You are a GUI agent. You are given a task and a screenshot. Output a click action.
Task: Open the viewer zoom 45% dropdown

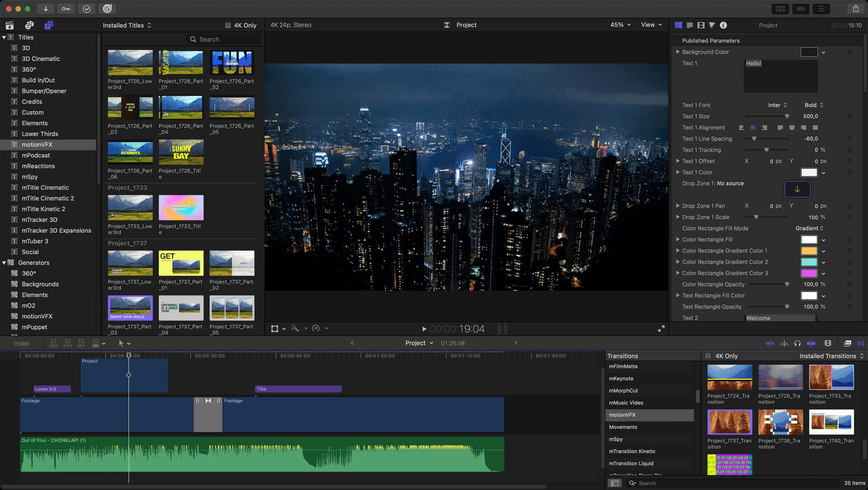click(620, 25)
